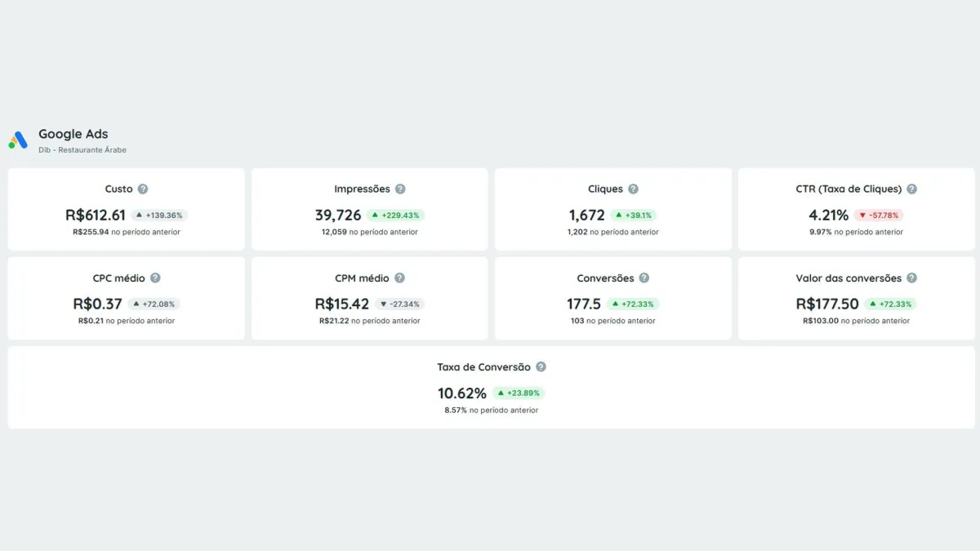Click the 1,672 clicks value
980x551 pixels.
pyautogui.click(x=586, y=216)
